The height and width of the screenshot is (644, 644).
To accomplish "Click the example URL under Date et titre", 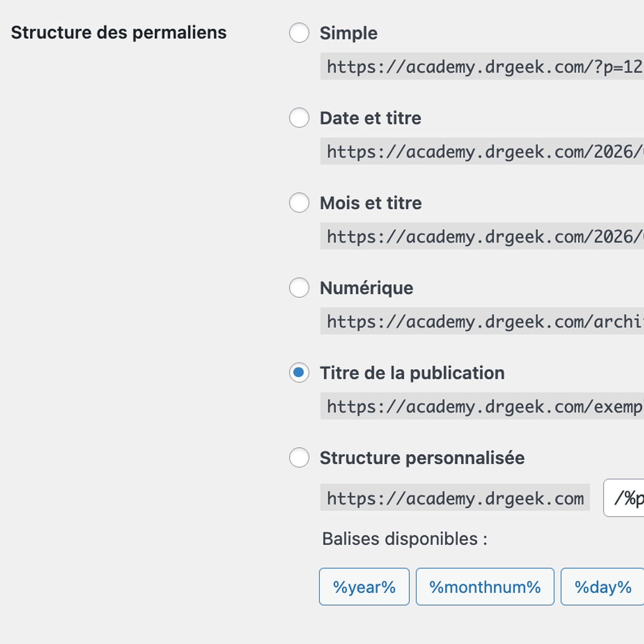I will click(483, 151).
